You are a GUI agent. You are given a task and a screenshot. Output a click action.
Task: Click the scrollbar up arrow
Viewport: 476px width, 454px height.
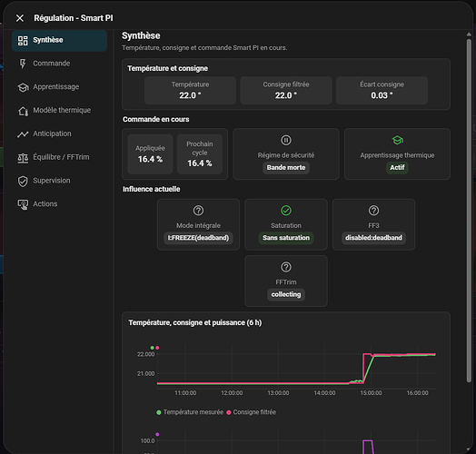pyautogui.click(x=469, y=35)
